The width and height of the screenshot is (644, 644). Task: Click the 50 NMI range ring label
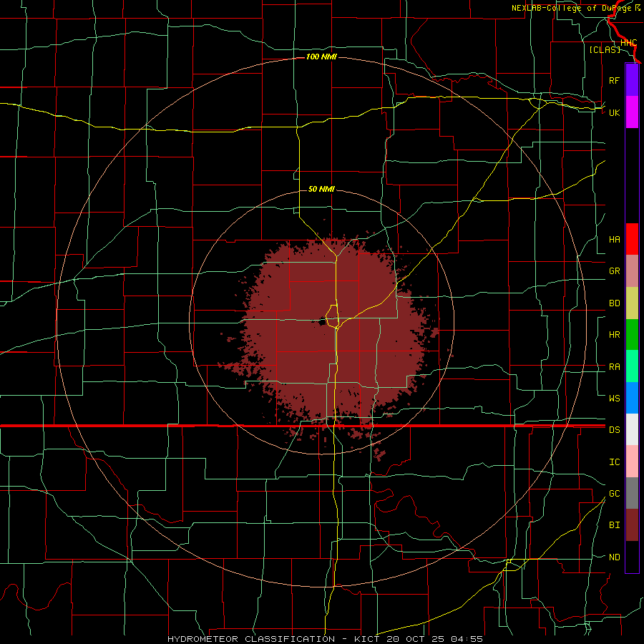pos(321,189)
